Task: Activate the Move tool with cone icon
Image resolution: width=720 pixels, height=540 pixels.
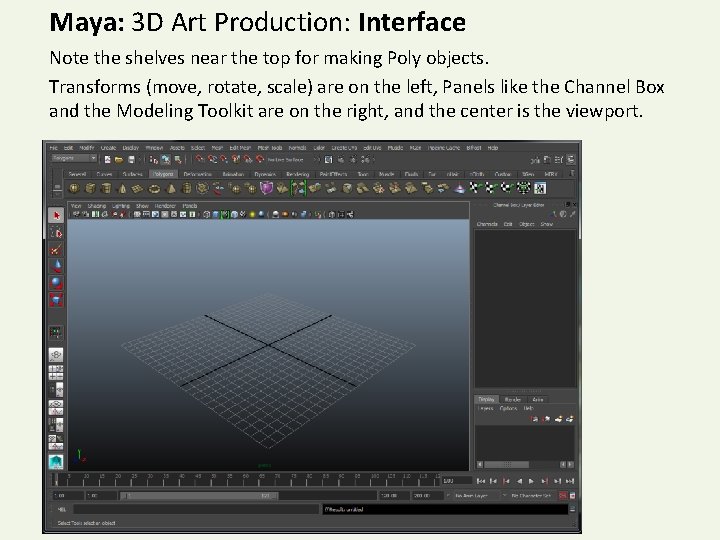Action: (56, 267)
